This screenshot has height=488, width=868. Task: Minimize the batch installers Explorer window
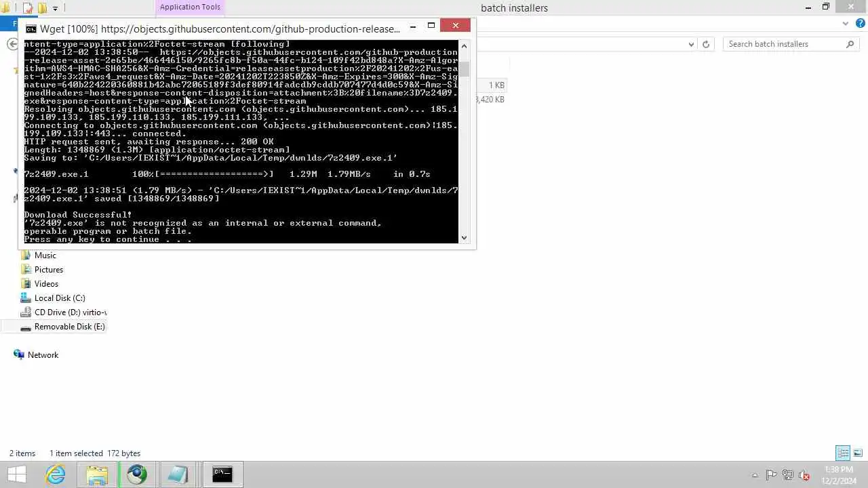tap(808, 7)
